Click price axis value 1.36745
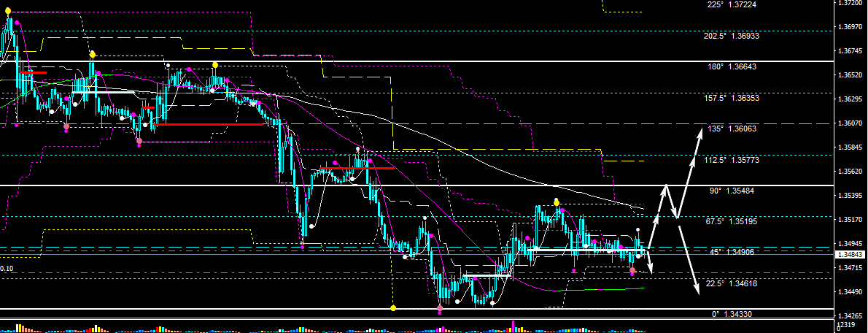868x333 pixels. point(851,51)
